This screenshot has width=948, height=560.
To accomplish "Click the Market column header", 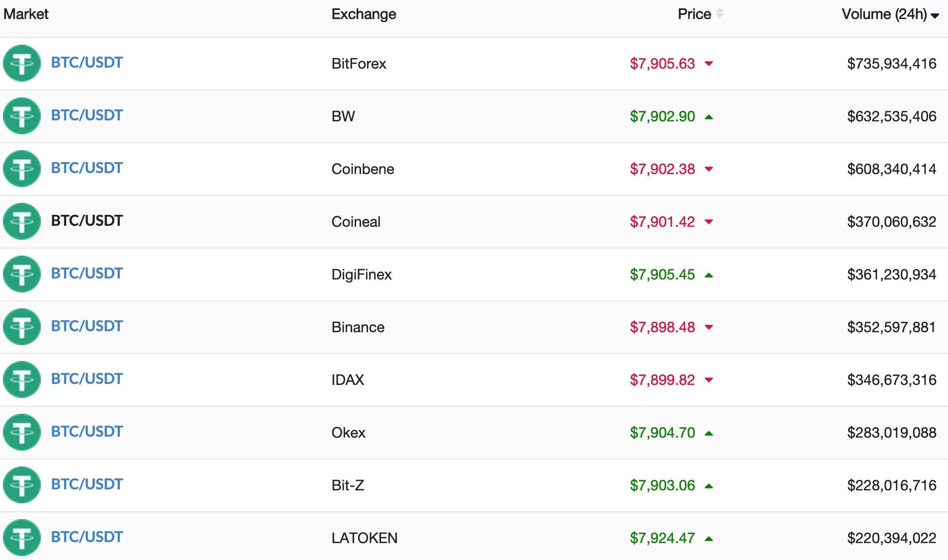I will click(x=26, y=14).
